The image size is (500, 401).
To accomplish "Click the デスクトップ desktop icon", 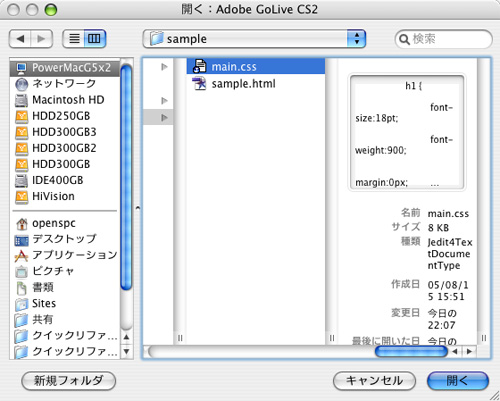I will pos(22,240).
